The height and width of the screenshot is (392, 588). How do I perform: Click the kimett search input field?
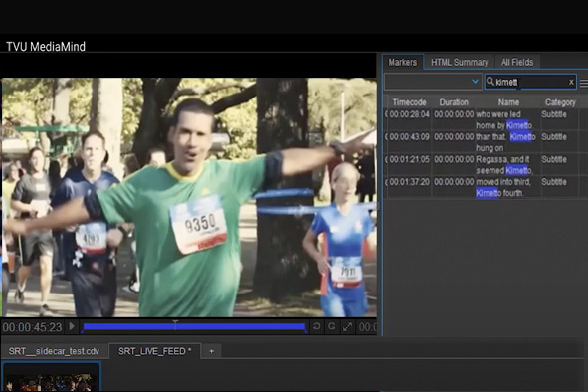pos(530,82)
